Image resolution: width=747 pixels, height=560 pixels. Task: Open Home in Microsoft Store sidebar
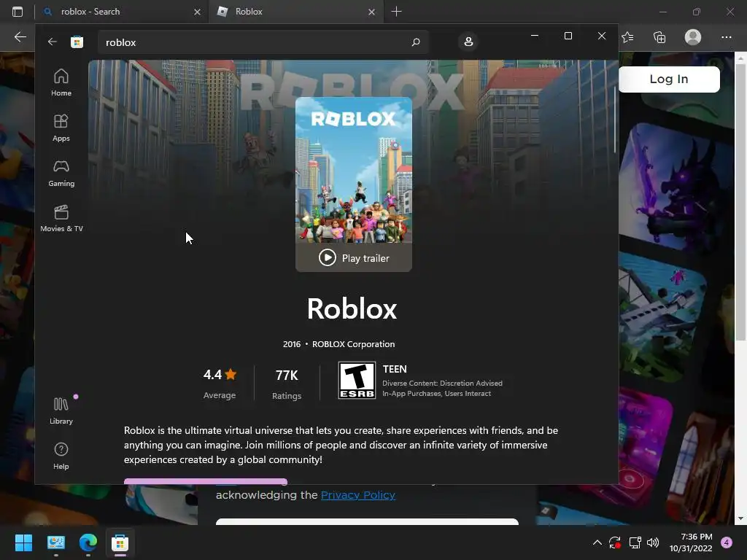tap(61, 82)
